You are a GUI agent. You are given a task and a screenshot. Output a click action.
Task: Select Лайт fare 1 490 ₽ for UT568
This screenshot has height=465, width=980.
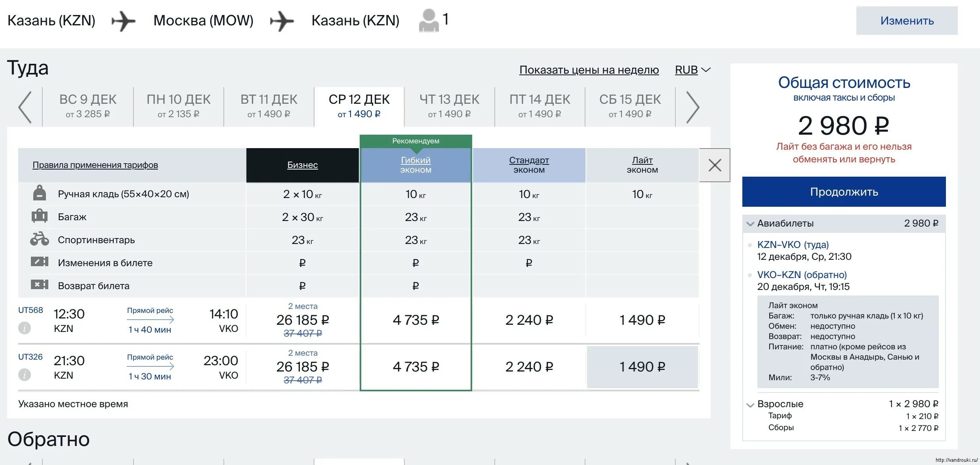point(642,320)
